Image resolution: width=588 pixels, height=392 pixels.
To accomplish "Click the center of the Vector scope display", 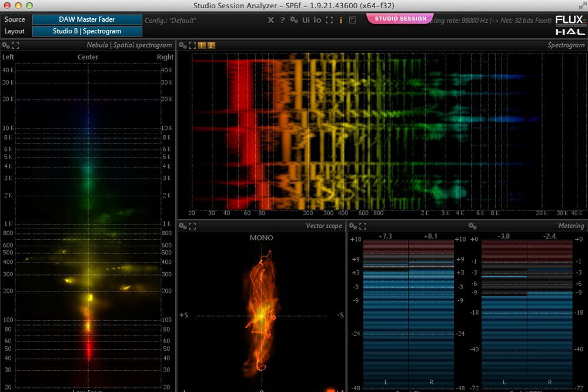I will [262, 316].
